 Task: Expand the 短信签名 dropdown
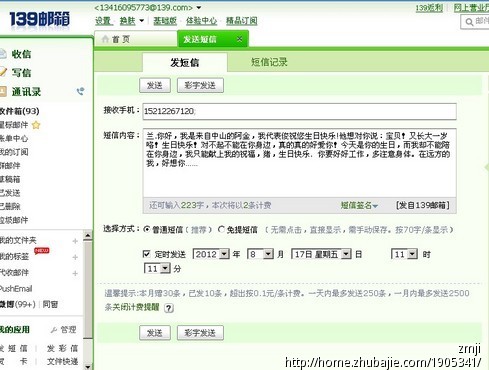pos(359,205)
